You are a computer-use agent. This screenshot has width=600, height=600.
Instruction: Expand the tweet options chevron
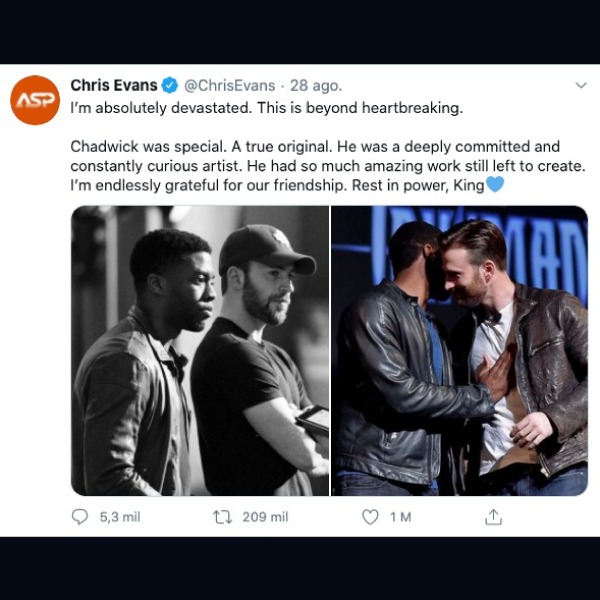[x=581, y=86]
